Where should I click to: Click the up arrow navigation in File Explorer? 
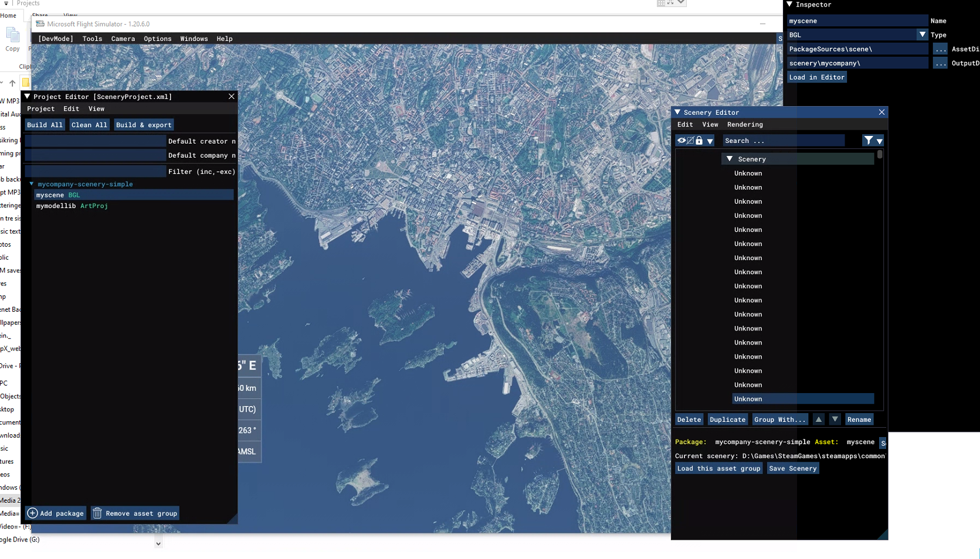12,83
